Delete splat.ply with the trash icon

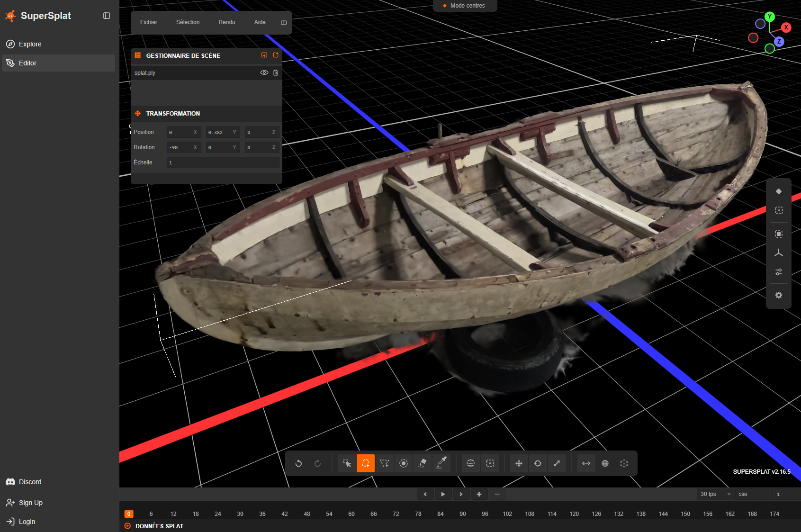tap(276, 73)
